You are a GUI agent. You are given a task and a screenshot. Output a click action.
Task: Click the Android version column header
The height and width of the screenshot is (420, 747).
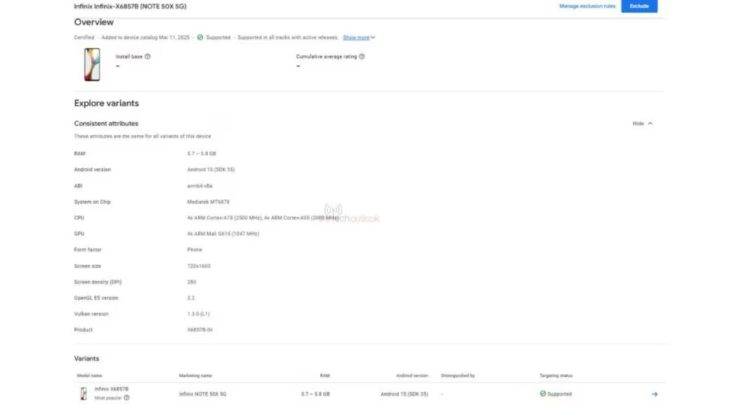coord(410,375)
